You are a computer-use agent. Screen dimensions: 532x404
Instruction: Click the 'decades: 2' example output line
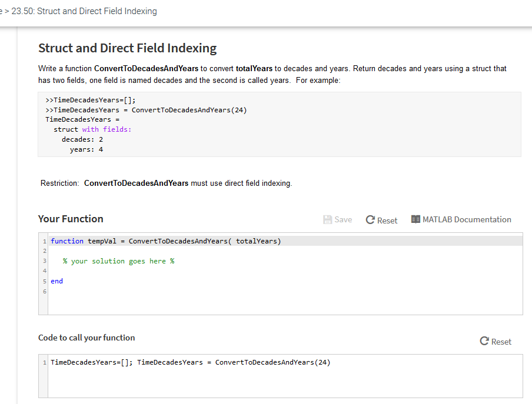[x=82, y=139]
